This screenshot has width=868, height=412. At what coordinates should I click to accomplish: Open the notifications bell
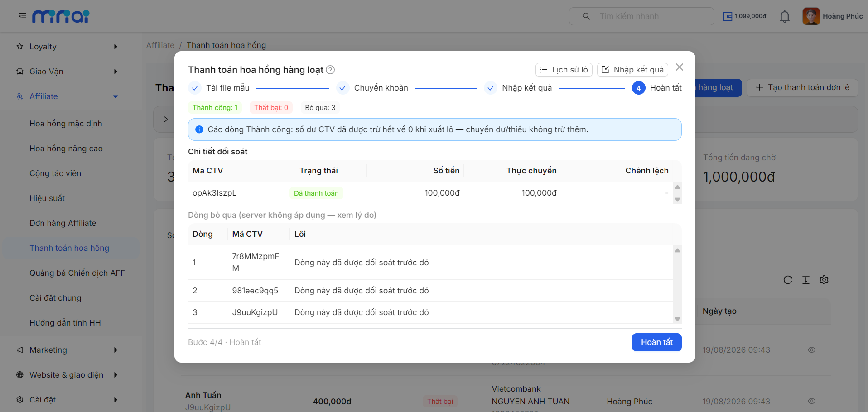[x=785, y=17]
